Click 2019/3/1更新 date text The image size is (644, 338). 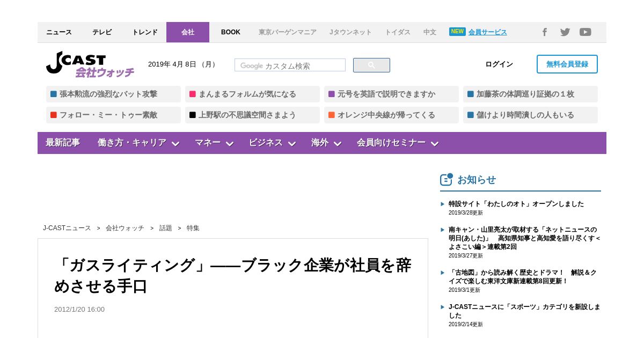tap(464, 290)
